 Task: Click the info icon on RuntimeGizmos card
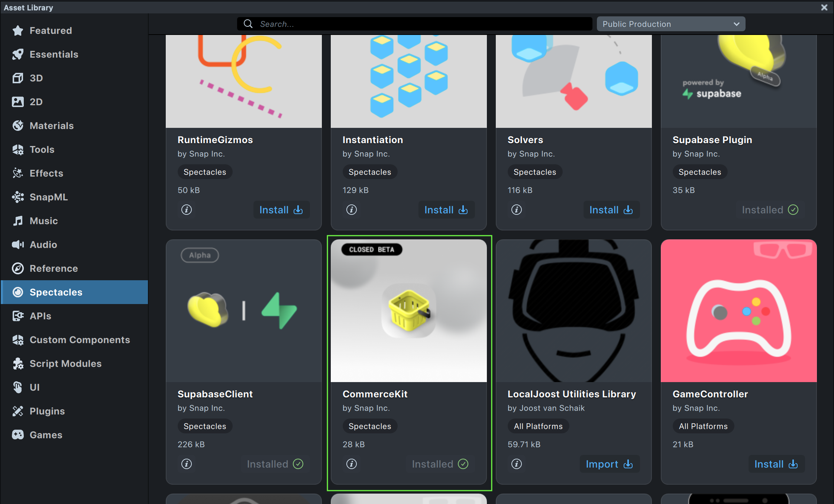pyautogui.click(x=187, y=210)
